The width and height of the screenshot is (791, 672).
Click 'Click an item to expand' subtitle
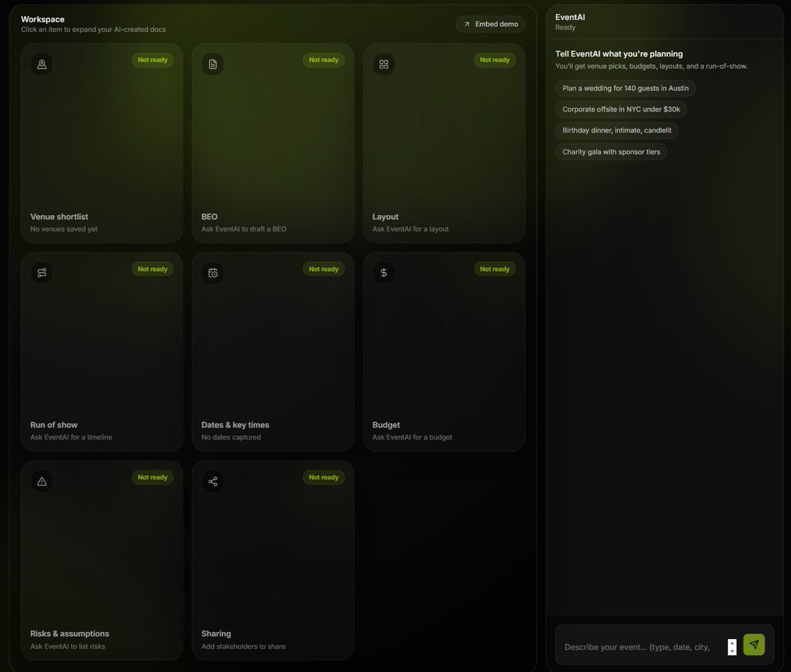click(x=94, y=30)
